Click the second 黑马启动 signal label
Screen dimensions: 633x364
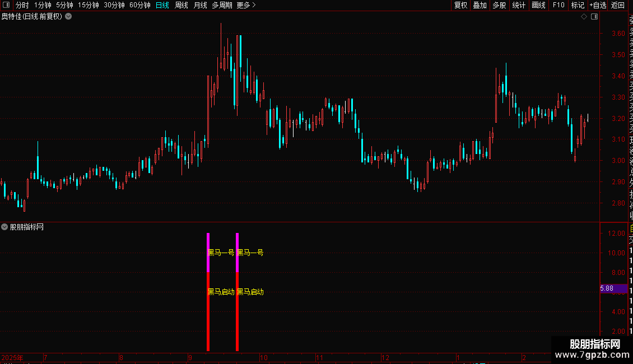point(250,292)
